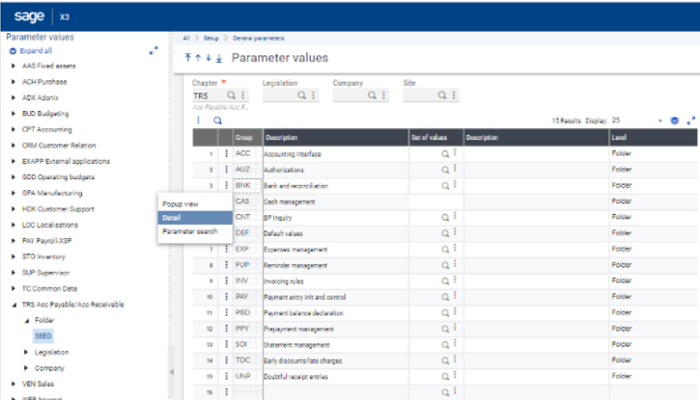Search set of values for Accounting interface row

coord(445,154)
